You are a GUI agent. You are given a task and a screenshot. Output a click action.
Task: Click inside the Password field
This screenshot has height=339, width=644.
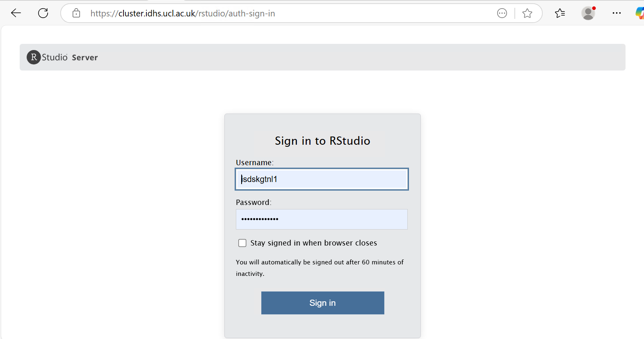(x=322, y=219)
